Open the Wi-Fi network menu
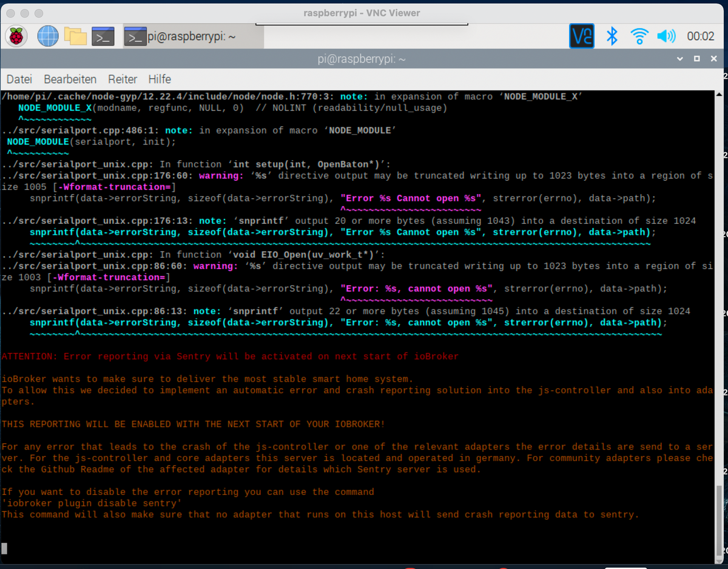The height and width of the screenshot is (569, 728). pos(639,36)
